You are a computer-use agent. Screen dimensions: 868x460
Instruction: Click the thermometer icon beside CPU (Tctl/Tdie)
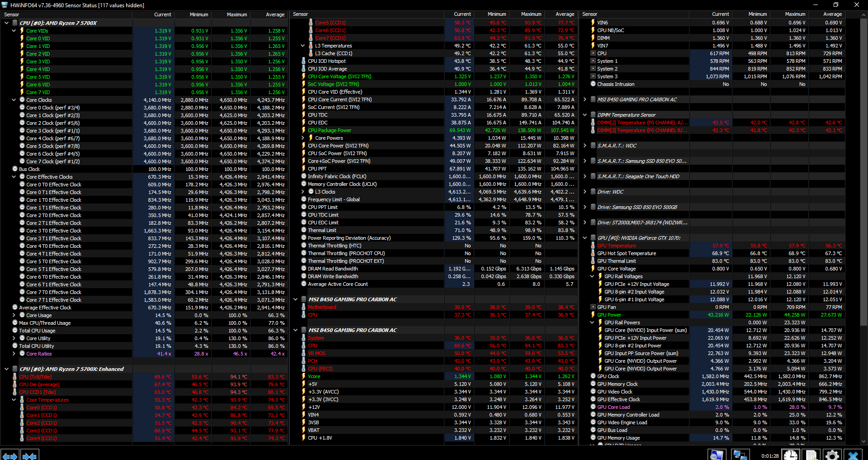click(x=14, y=377)
